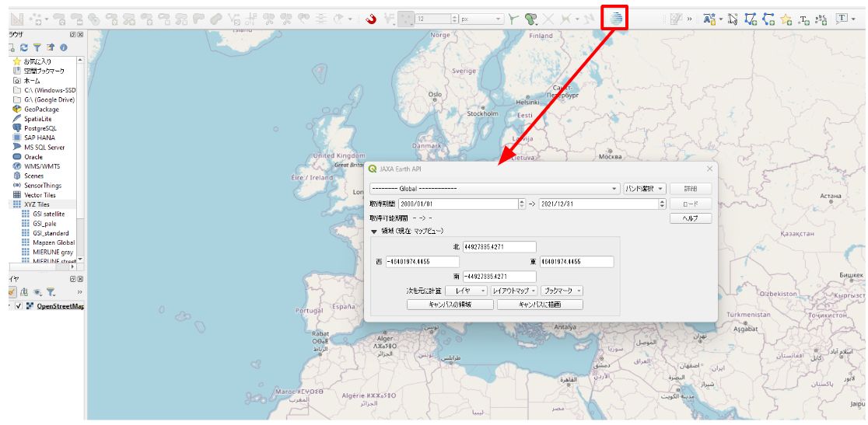Select XYZ Tiles in browser tree
The image size is (868, 425).
[x=37, y=204]
